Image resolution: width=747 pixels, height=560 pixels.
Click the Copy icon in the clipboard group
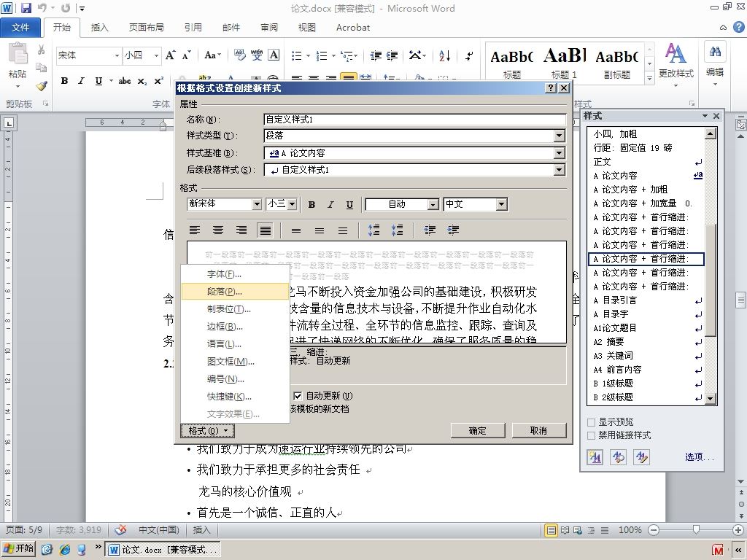42,68
